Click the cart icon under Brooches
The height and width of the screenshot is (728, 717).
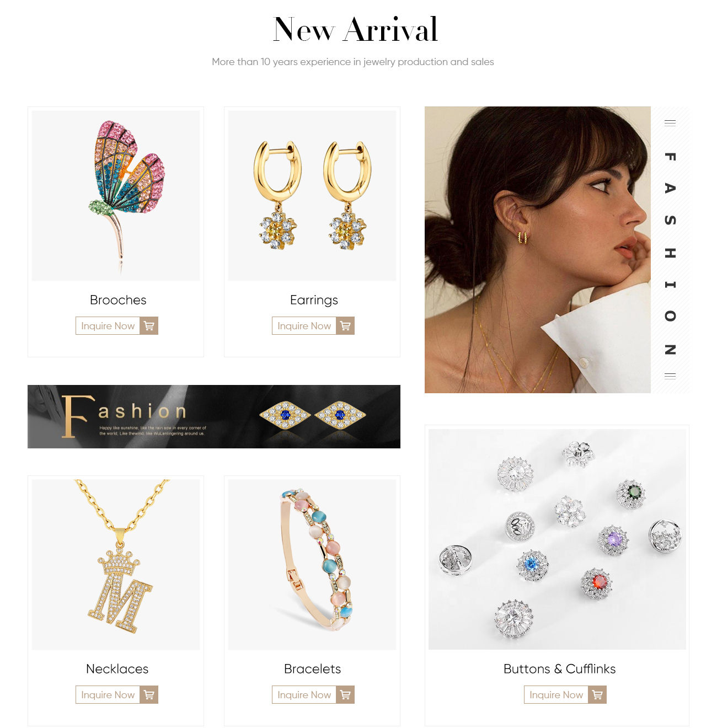149,326
